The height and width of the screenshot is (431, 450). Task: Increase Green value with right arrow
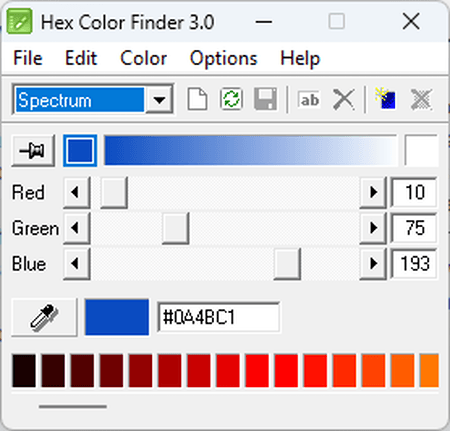click(373, 228)
